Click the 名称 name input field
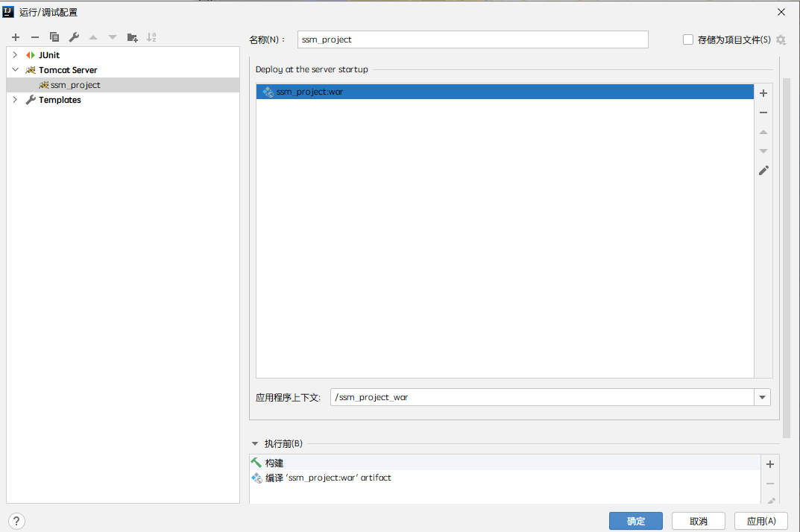Image resolution: width=800 pixels, height=532 pixels. coord(473,39)
